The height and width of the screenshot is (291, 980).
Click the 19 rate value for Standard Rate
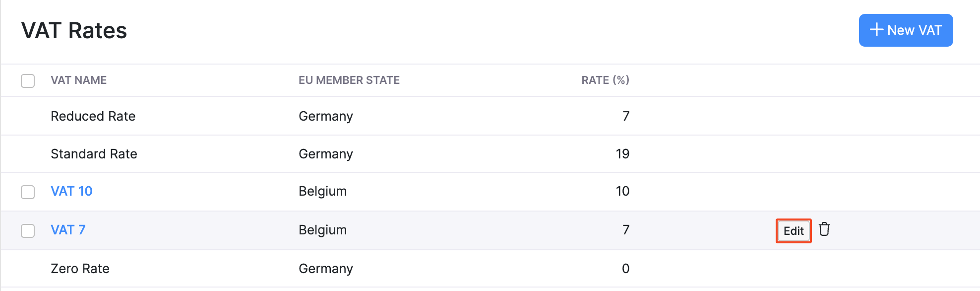pos(622,154)
